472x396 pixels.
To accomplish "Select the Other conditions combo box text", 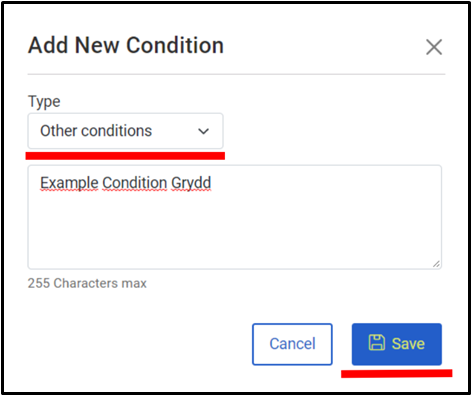I will point(96,131).
